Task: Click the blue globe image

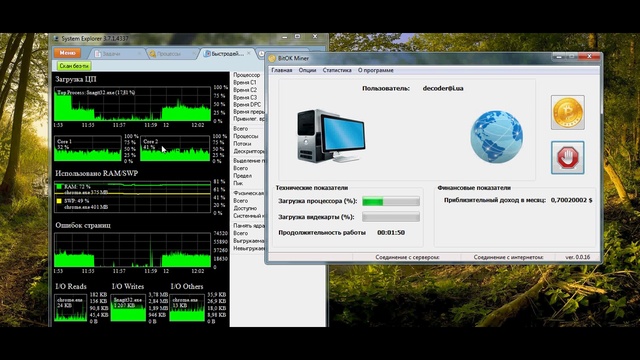Action: click(496, 137)
